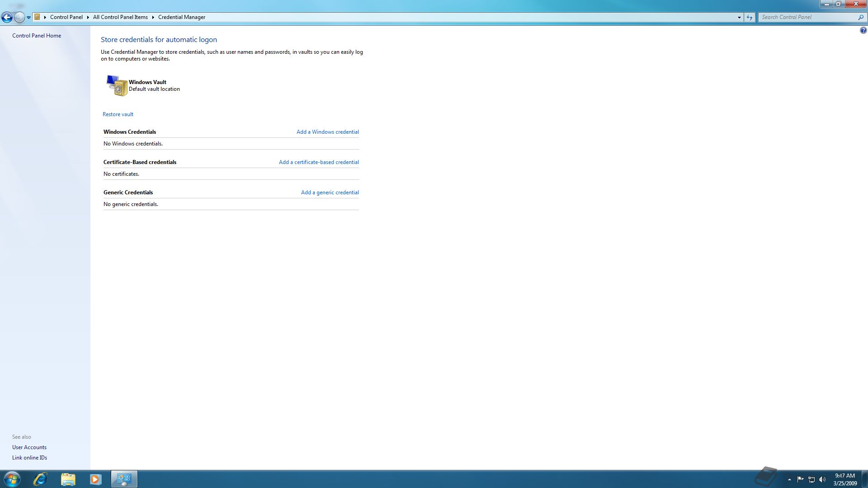Click the Control Panel taskbar button
Image resolution: width=868 pixels, height=488 pixels.
point(124,479)
